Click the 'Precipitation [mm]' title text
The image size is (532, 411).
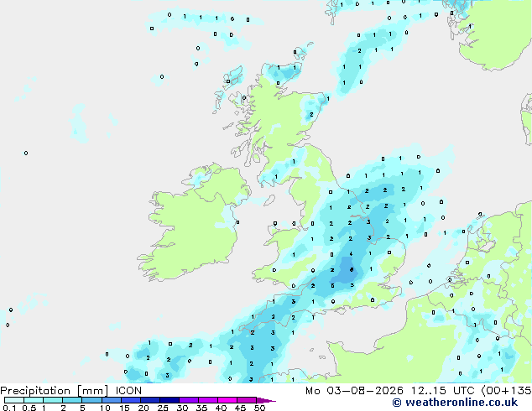click(55, 391)
